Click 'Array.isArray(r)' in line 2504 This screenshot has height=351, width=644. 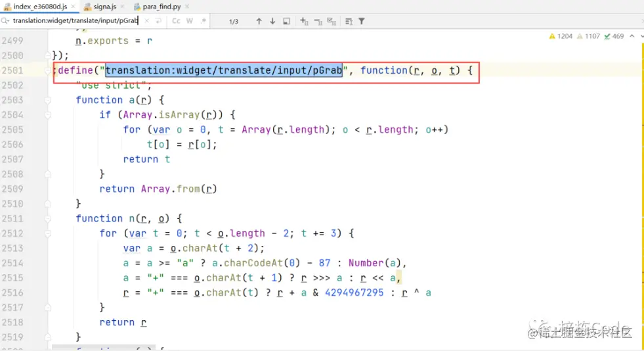[x=170, y=114]
